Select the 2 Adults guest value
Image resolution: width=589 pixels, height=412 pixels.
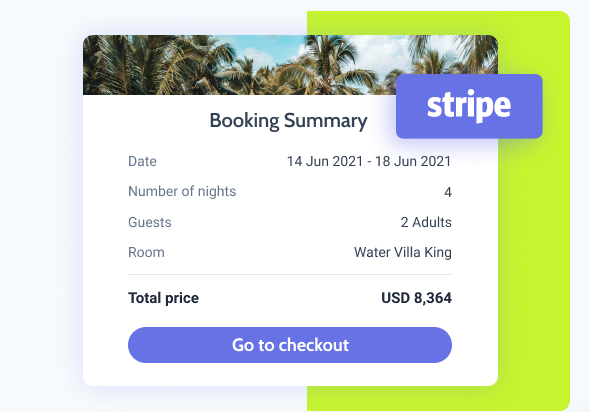[426, 222]
